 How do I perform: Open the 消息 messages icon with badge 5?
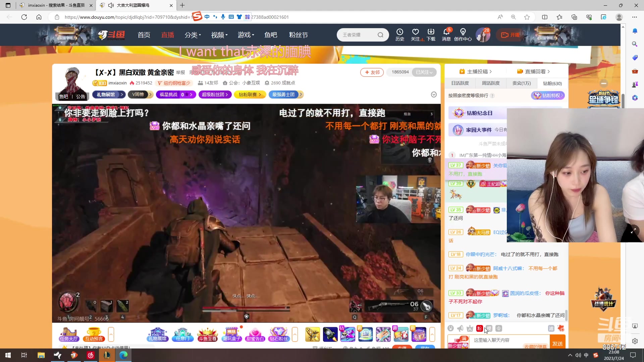[446, 35]
